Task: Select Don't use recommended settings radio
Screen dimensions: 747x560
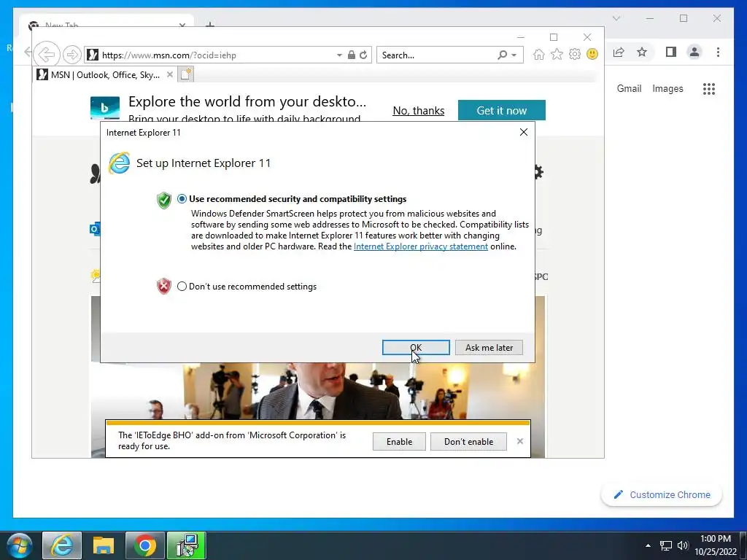Action: point(182,286)
